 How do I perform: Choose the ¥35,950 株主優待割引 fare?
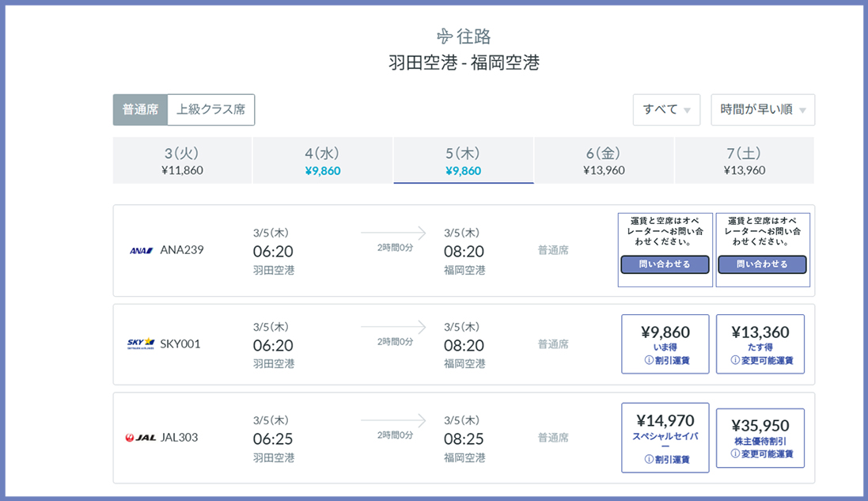pyautogui.click(x=760, y=437)
